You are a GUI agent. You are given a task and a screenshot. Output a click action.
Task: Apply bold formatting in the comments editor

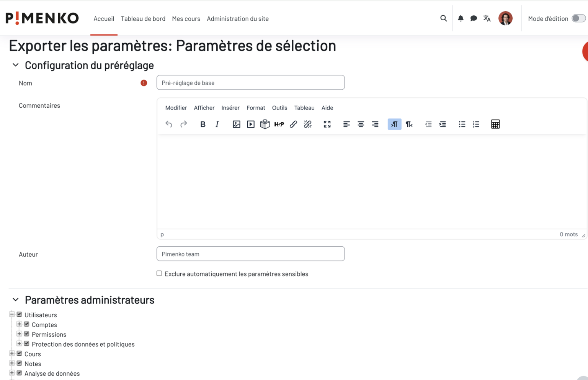click(203, 124)
